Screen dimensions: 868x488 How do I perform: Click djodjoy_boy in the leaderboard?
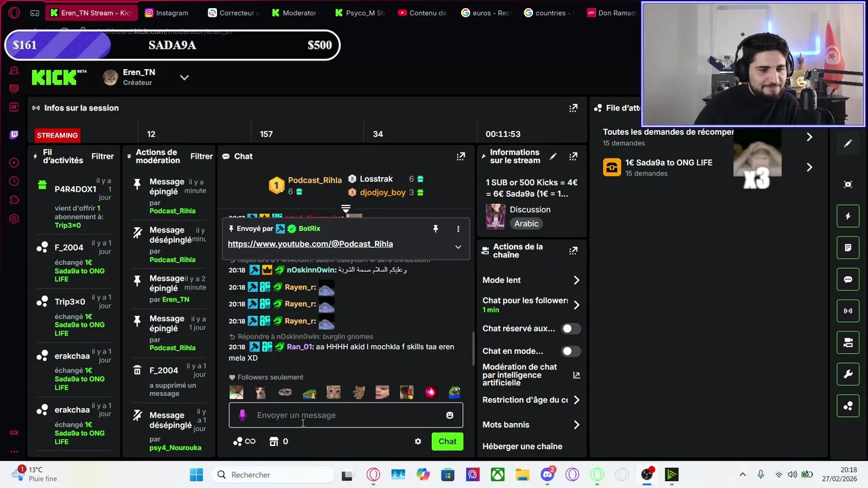(x=382, y=192)
